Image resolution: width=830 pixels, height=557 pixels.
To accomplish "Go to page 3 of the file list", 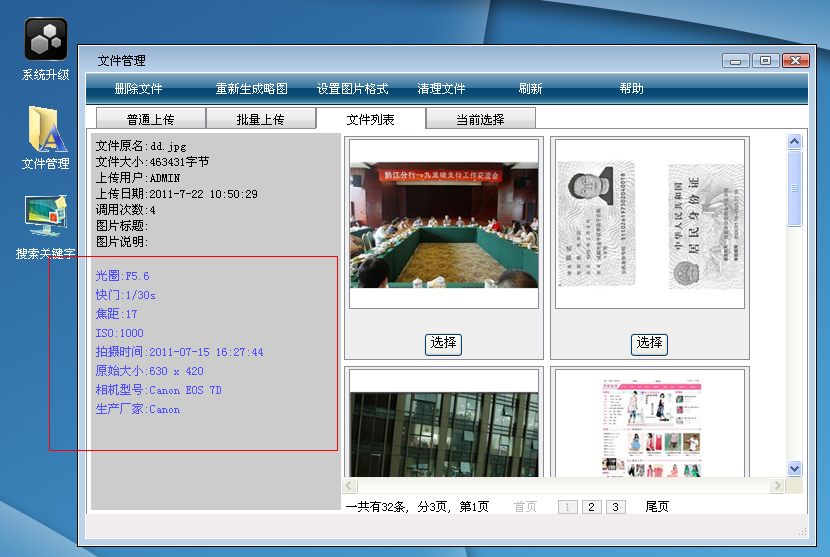I will coord(615,507).
